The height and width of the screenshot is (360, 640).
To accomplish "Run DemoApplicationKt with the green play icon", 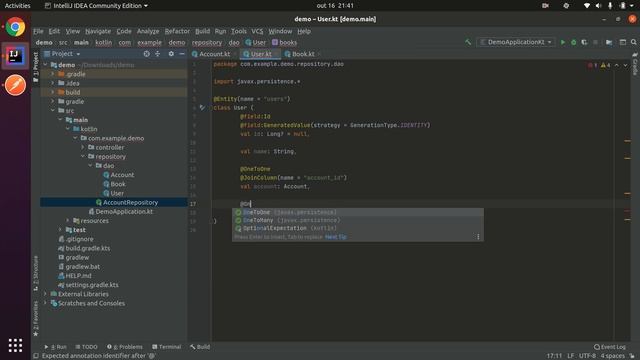I will coord(563,42).
